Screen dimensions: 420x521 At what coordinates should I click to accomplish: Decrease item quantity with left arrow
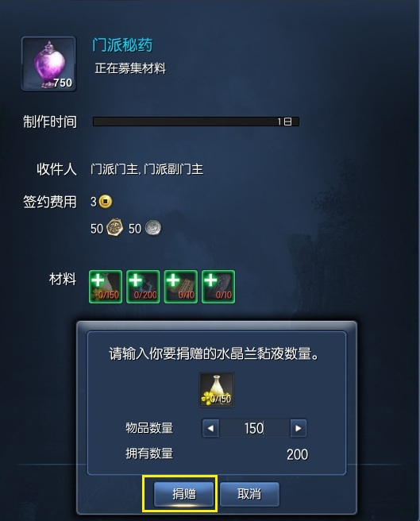(x=210, y=428)
